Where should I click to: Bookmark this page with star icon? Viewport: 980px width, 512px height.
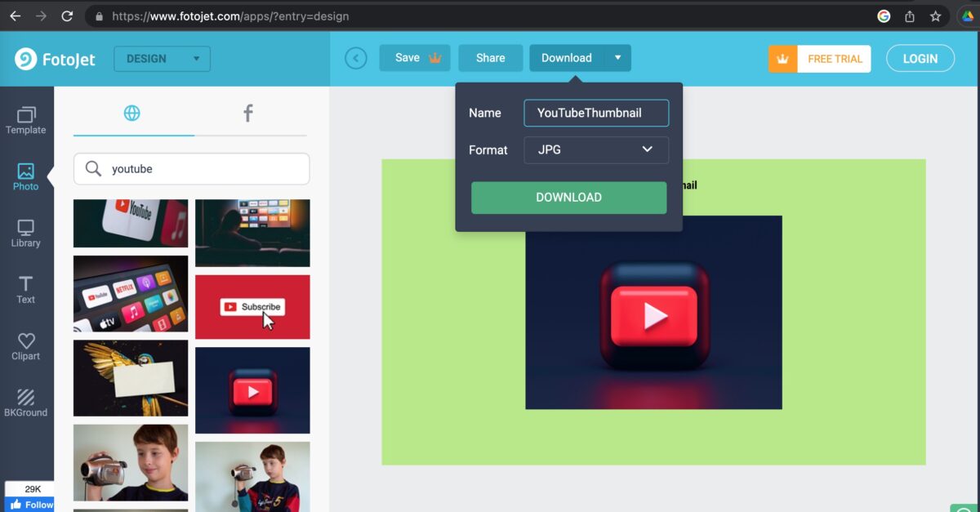[935, 16]
